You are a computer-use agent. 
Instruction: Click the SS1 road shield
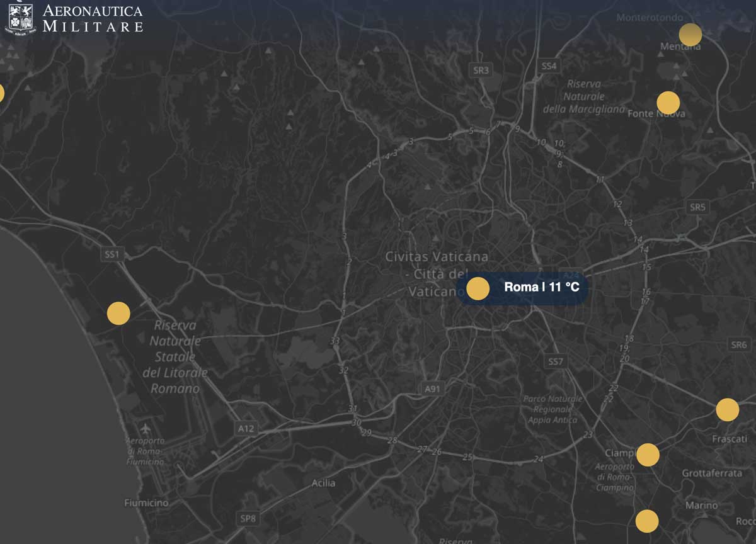[x=112, y=254]
